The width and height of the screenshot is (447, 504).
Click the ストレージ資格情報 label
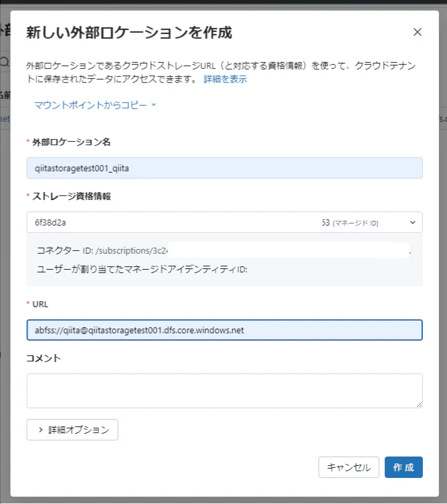[72, 196]
